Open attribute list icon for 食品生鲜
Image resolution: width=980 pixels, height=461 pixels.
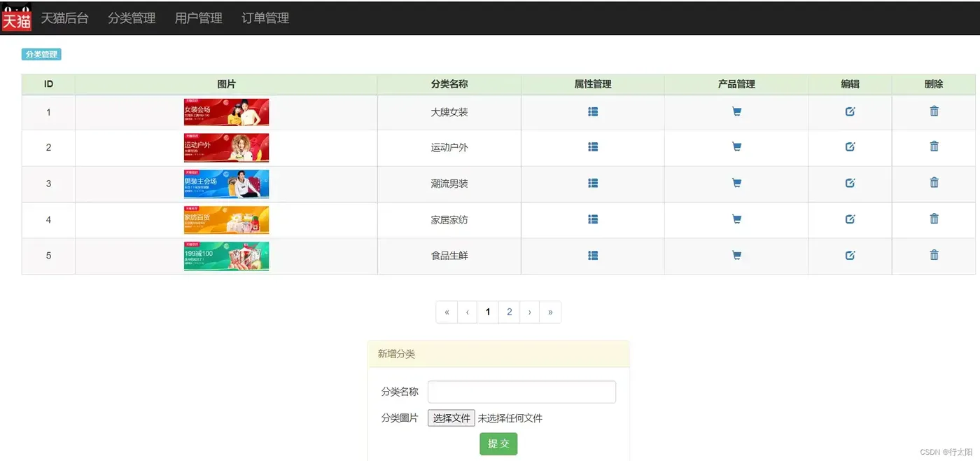click(593, 255)
